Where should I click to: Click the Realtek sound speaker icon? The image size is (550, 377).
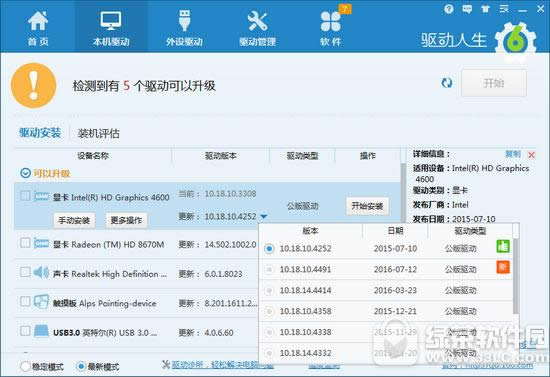(x=41, y=272)
